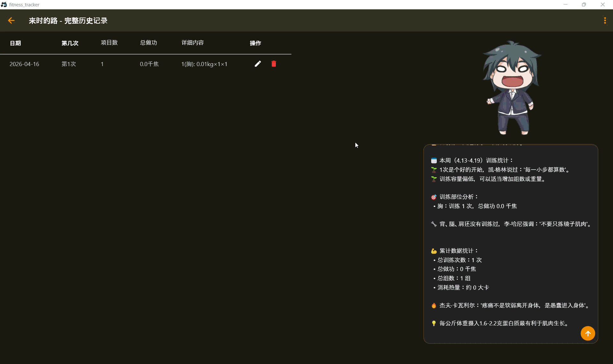Click the 训练部位分析 heading
Image resolution: width=613 pixels, height=364 pixels.
click(455, 197)
